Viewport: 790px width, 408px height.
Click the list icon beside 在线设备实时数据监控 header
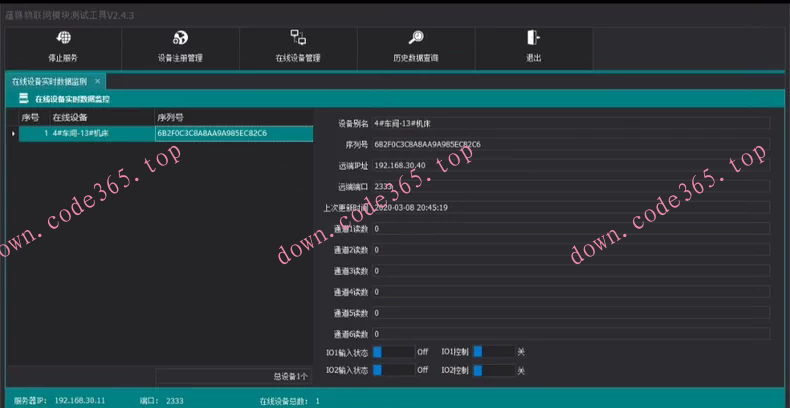(23, 99)
